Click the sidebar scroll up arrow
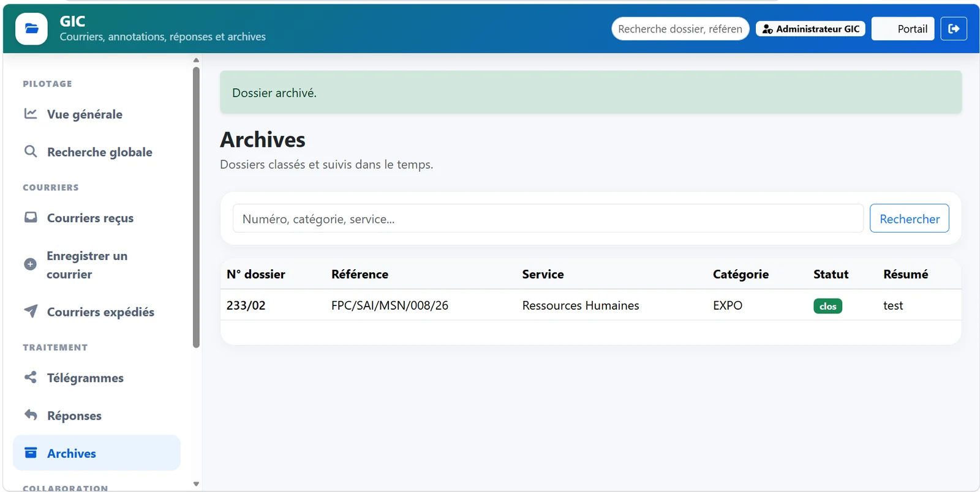 coord(196,60)
